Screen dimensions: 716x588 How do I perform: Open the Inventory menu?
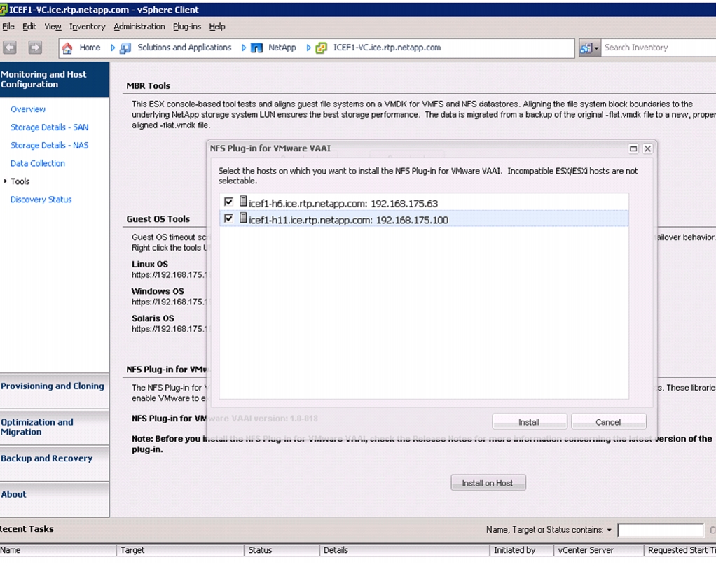click(x=87, y=27)
